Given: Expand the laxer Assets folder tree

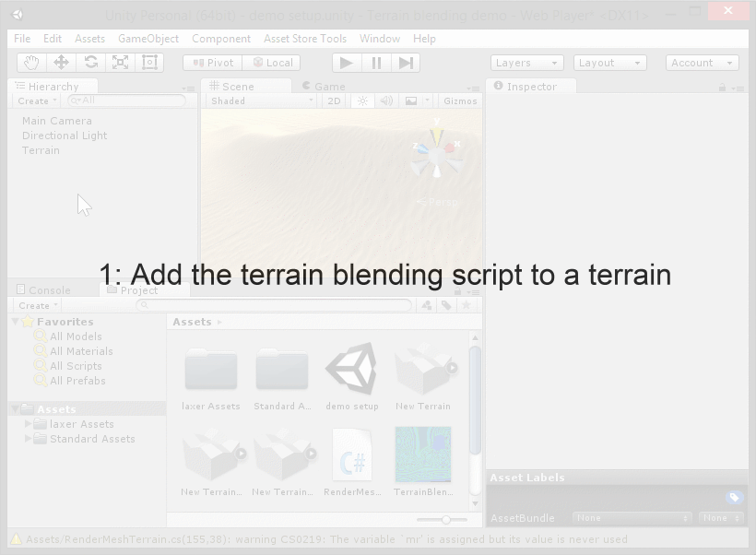Looking at the screenshot, I should [28, 424].
